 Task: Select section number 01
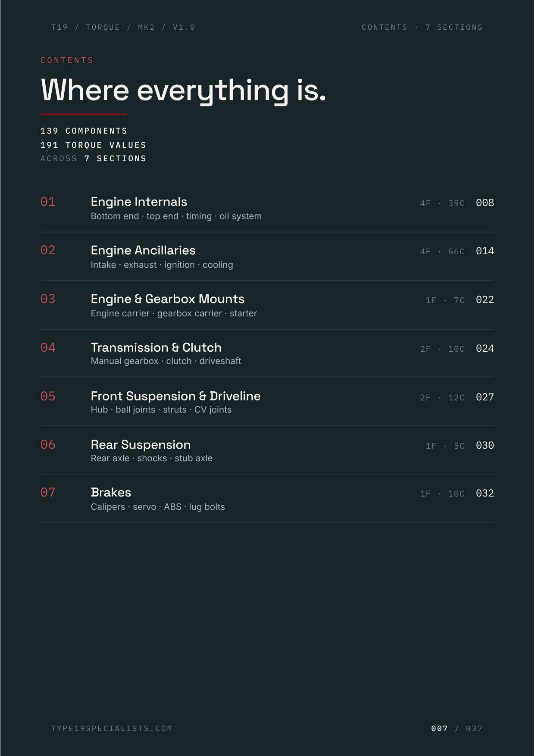pyautogui.click(x=48, y=202)
